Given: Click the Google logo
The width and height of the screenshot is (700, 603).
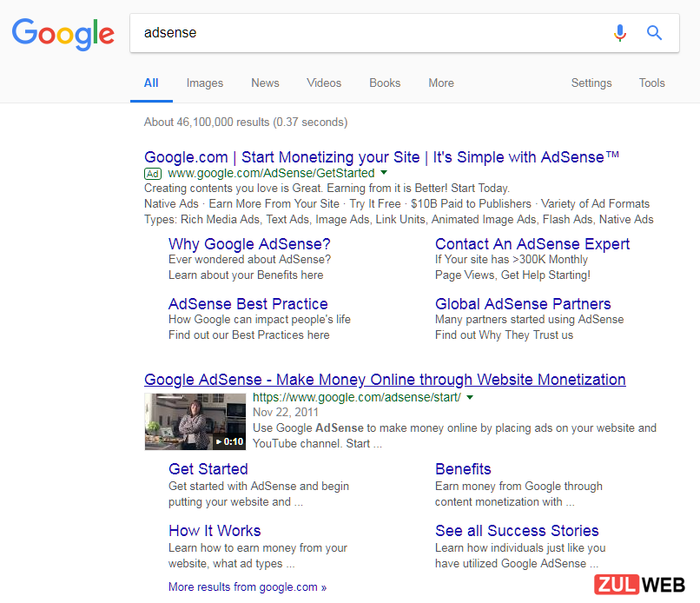Looking at the screenshot, I should pos(63,34).
